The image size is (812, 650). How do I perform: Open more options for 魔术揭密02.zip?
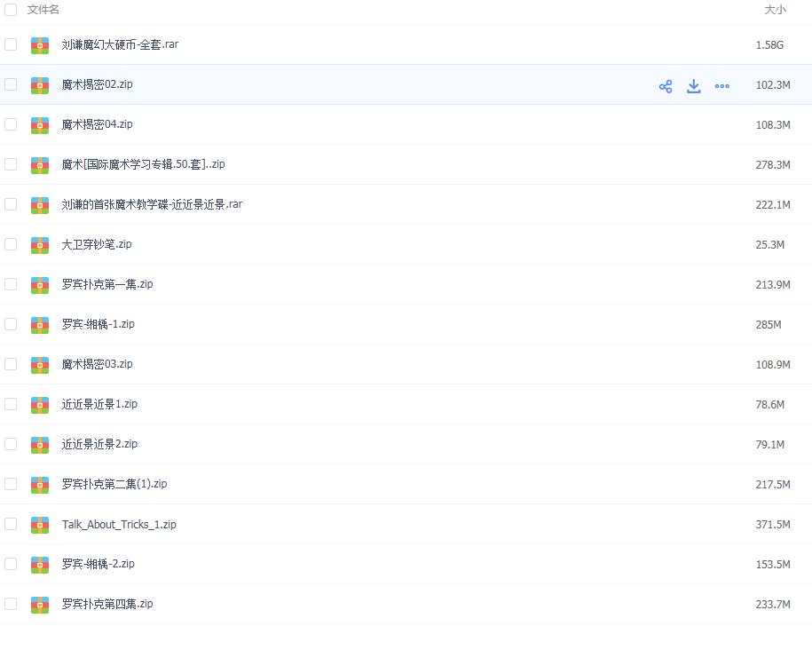(x=721, y=86)
